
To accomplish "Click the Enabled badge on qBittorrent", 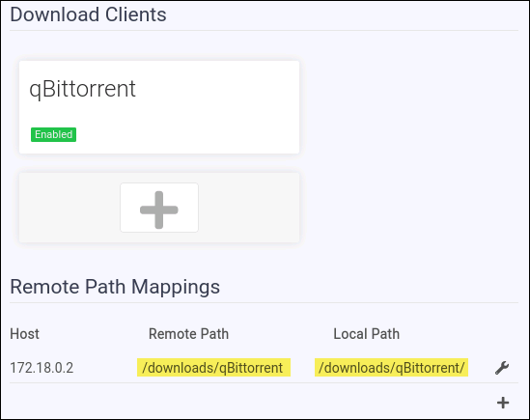I will tap(53, 134).
